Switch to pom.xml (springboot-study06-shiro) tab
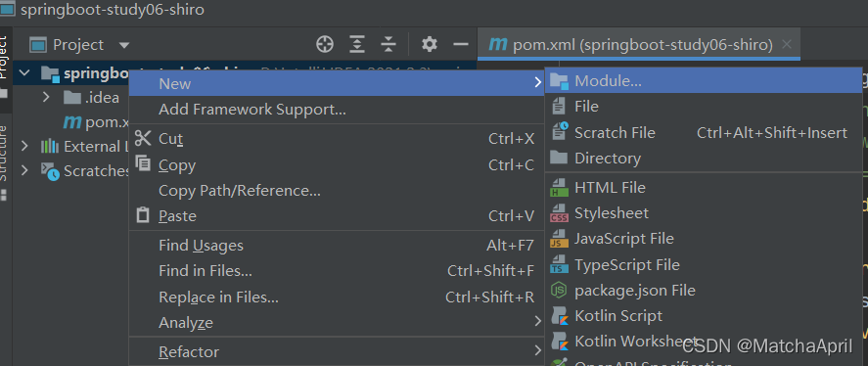 click(639, 44)
